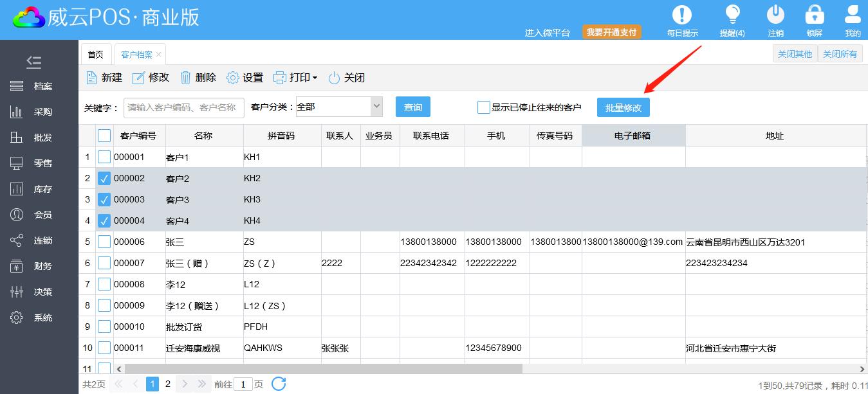Click the 删除 trash icon

pos(186,78)
